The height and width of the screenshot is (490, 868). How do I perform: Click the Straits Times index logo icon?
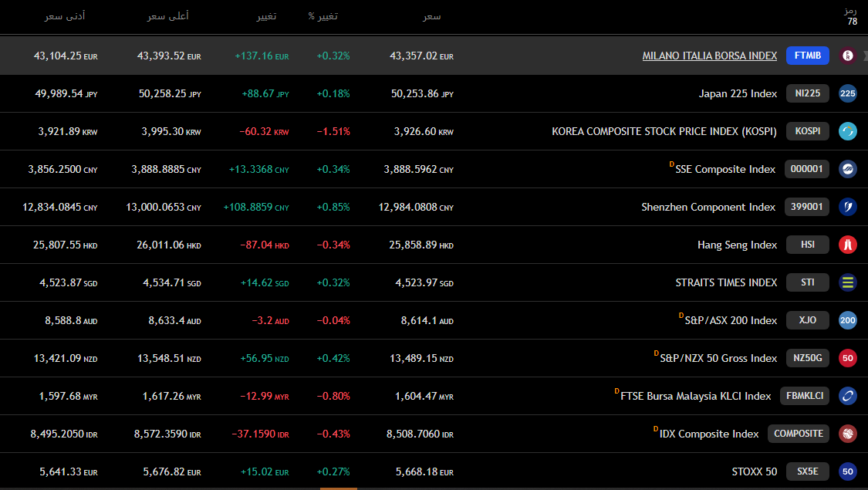point(847,282)
